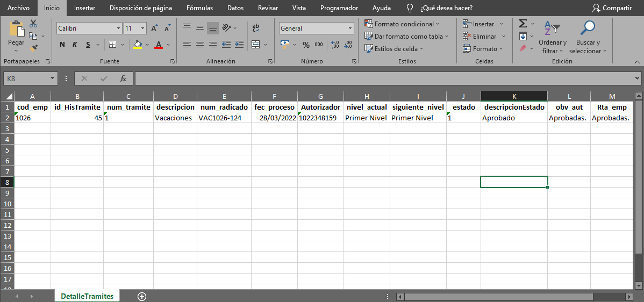Align text left

[187, 44]
